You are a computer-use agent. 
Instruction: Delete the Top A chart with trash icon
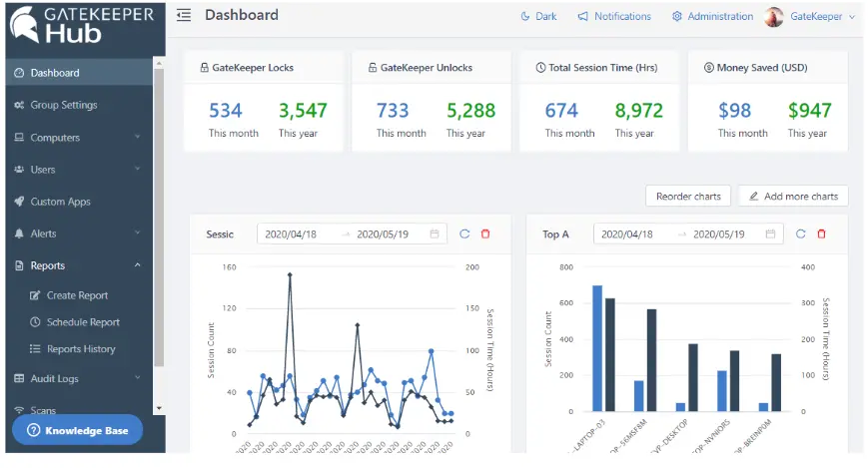click(821, 234)
